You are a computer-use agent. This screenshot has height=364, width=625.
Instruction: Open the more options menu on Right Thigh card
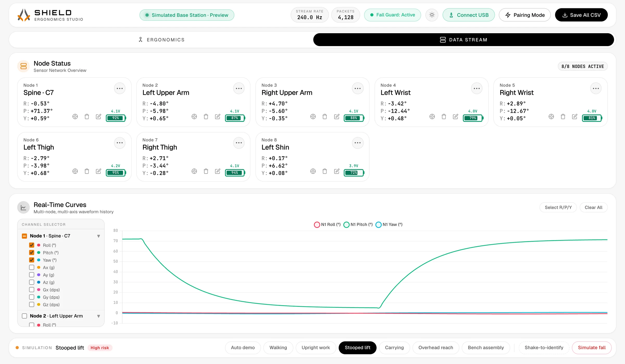pos(239,143)
